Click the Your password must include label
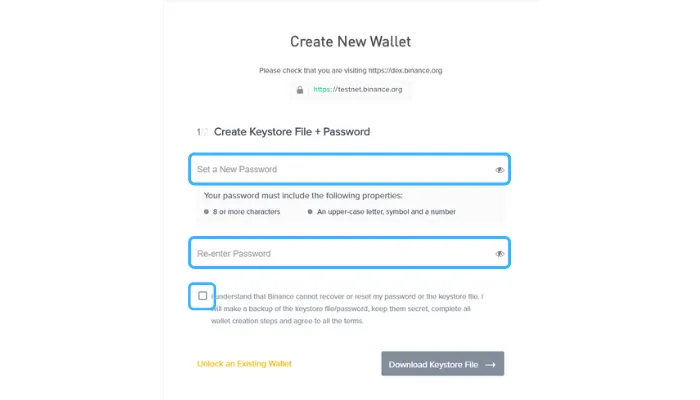Viewport: 700px width, 400px height. (303, 196)
